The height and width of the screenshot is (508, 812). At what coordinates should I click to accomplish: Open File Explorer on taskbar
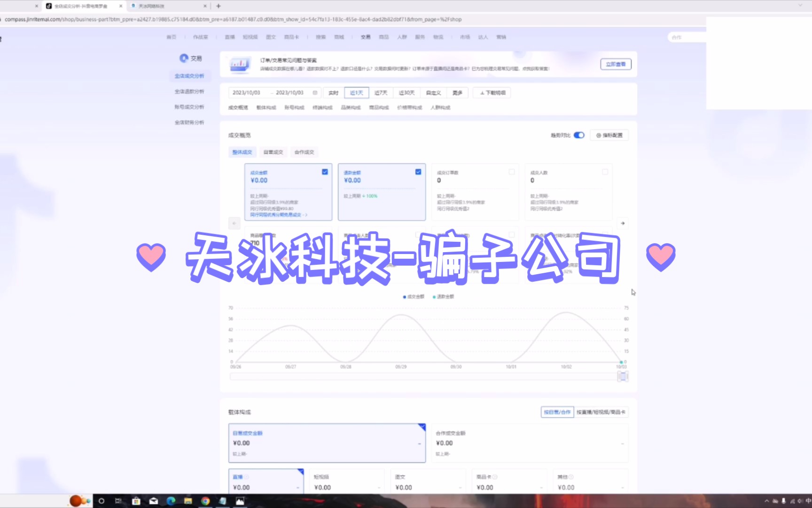tap(188, 501)
